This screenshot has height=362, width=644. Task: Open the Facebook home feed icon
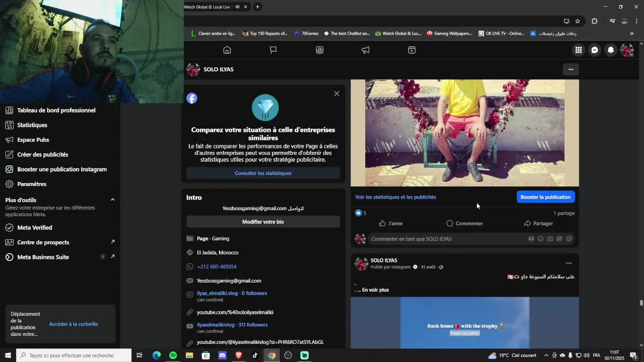pos(227,50)
